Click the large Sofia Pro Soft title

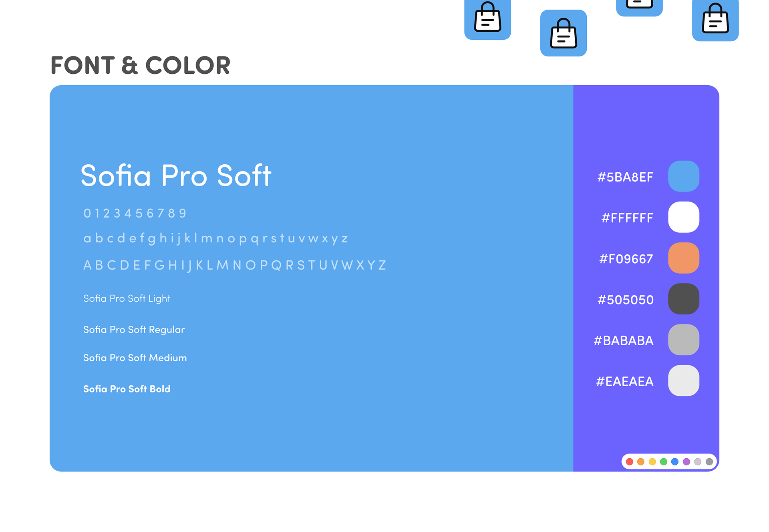tap(176, 175)
